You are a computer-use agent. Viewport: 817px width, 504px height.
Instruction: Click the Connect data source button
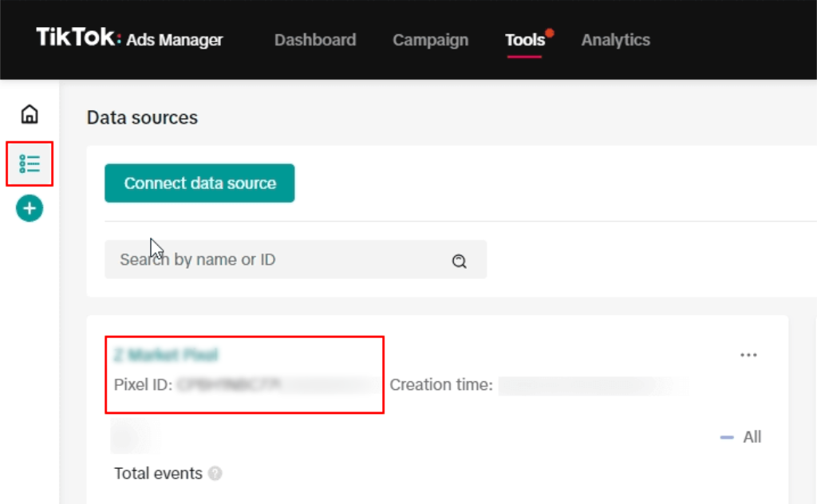click(199, 183)
